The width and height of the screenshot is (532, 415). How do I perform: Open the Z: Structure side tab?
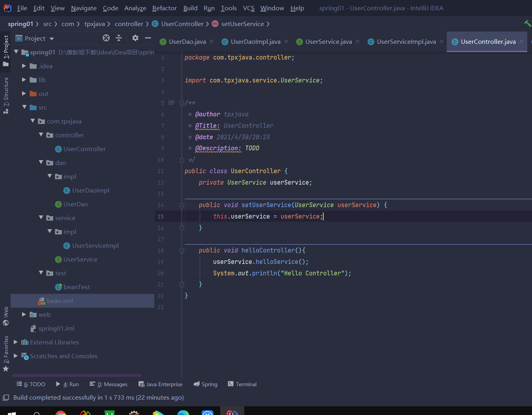point(6,95)
